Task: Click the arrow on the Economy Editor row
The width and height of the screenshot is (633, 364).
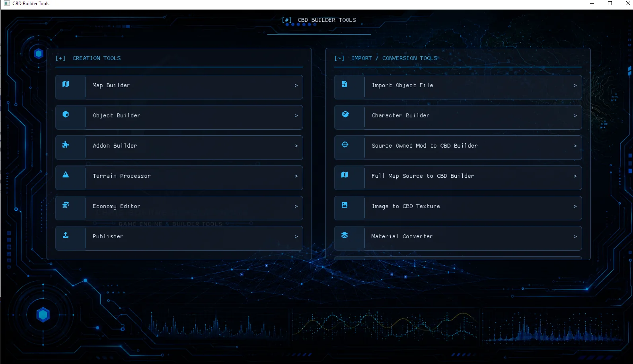Action: 296,206
